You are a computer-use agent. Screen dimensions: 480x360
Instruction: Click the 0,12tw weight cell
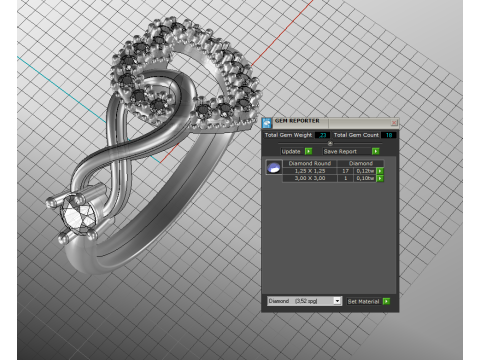(365, 171)
